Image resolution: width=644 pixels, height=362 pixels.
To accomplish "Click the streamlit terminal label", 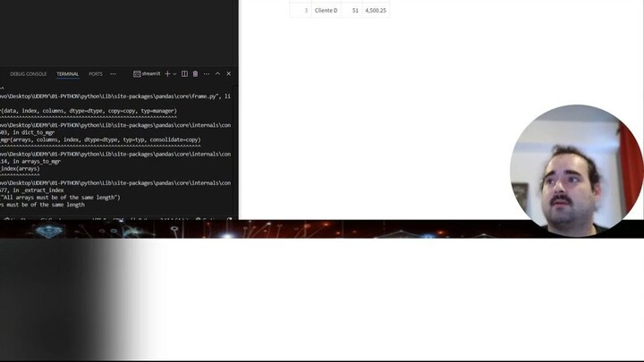I will 148,74.
